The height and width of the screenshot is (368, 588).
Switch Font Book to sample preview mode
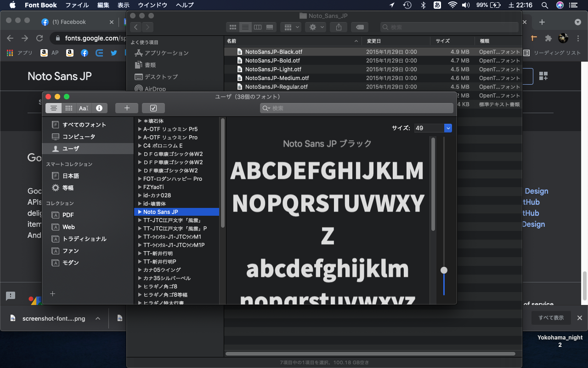(53, 108)
